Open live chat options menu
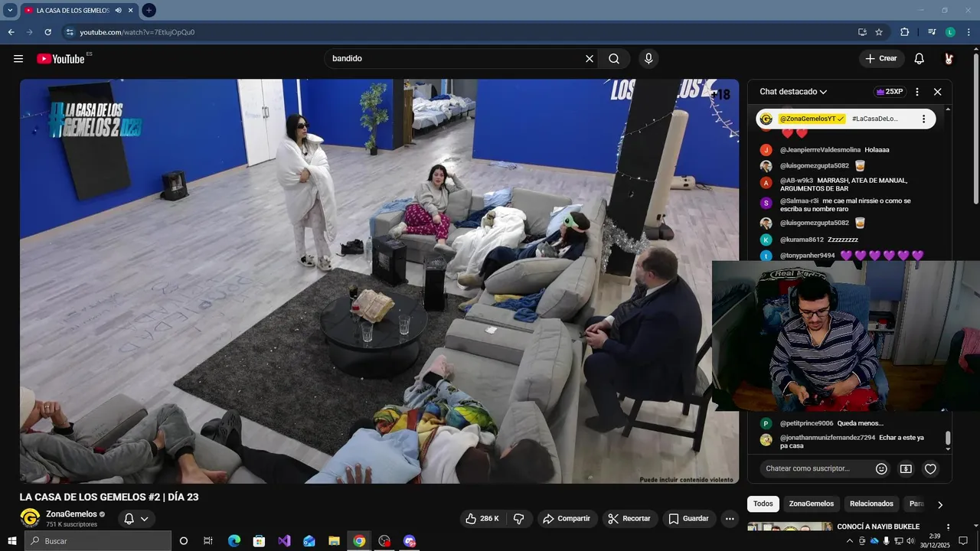 (917, 92)
